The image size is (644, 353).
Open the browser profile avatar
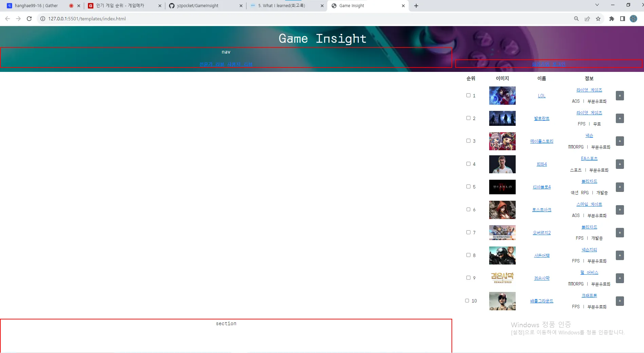tap(633, 19)
